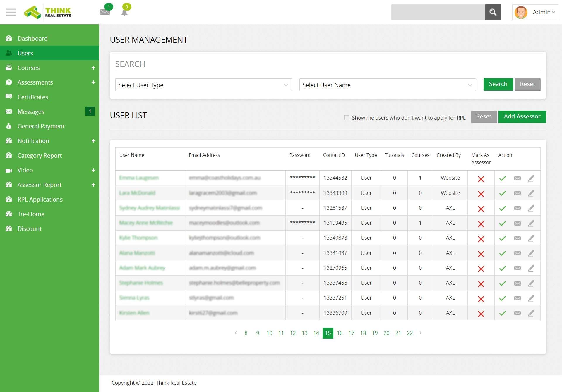Click pencil edit icon for contact 13199435
This screenshot has height=392, width=562.
pyautogui.click(x=531, y=223)
